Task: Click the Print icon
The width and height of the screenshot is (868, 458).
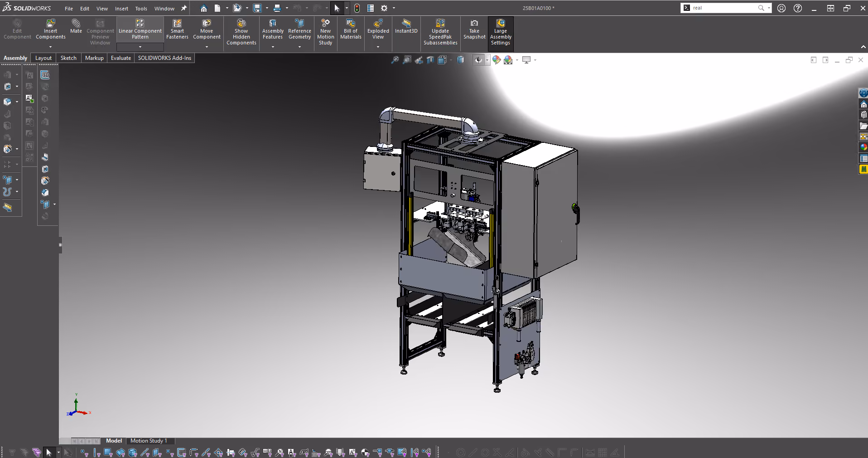Action: coord(277,8)
